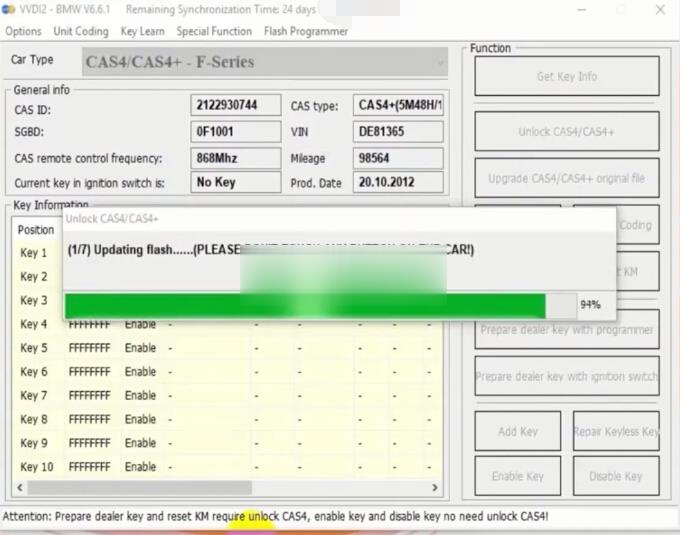Click Enable status in Key 7 row
Screen dimensions: 680x535
pyautogui.click(x=140, y=396)
